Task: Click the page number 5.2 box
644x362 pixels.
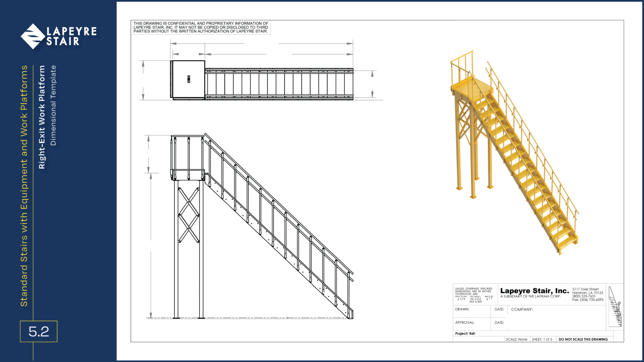Action: click(x=39, y=331)
